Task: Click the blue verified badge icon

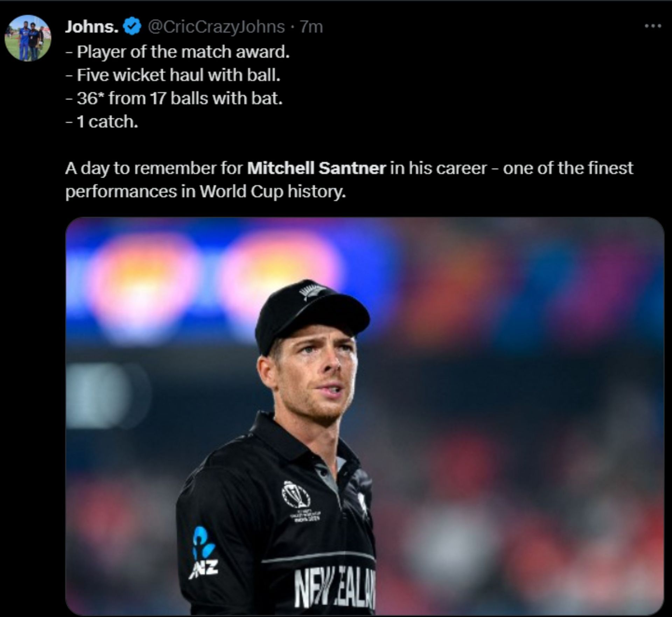Action: pos(133,27)
